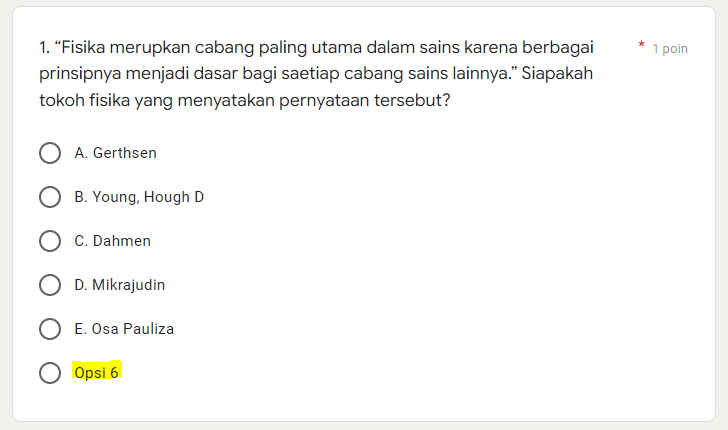728x430 pixels.
Task: Mark the D. Mikrajudin radio button
Action: click(50, 285)
